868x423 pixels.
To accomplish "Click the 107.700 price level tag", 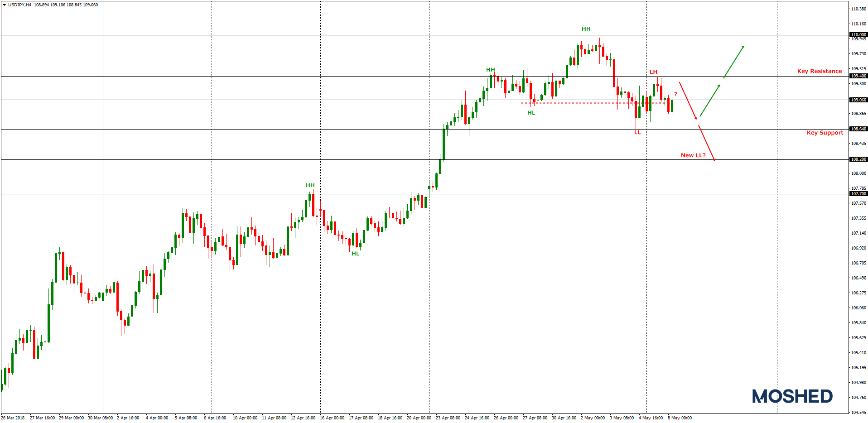I will point(858,194).
